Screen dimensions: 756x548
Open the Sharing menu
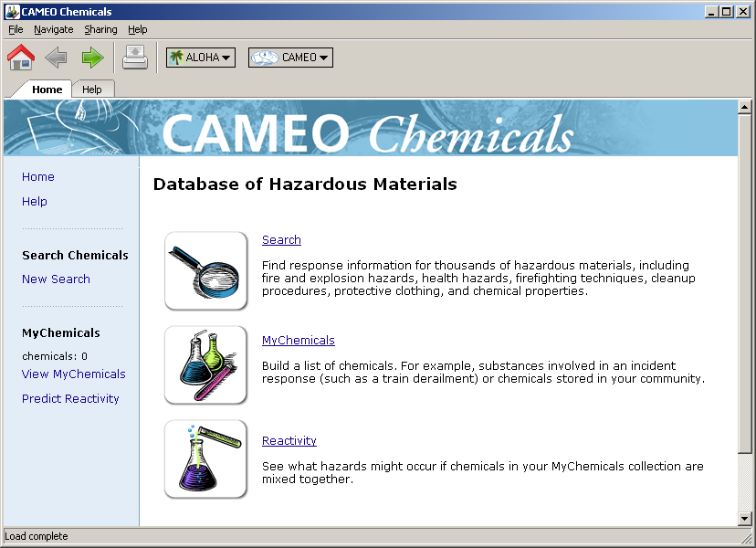tap(100, 29)
